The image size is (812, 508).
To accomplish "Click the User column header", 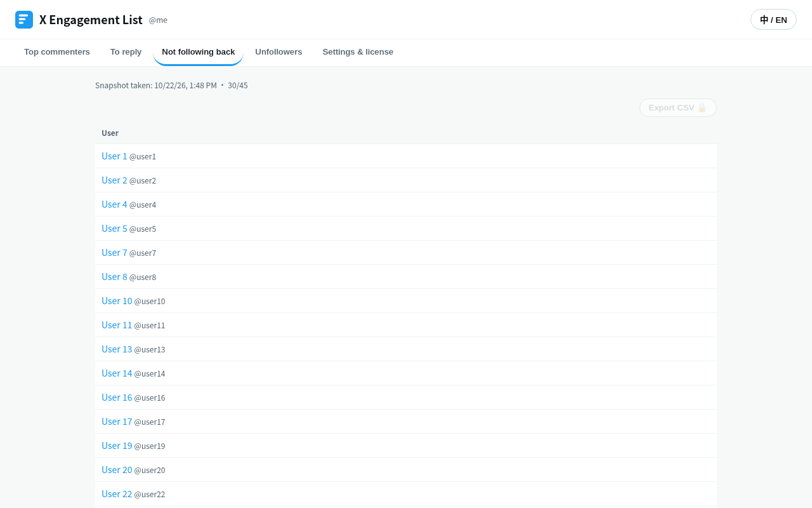I will click(110, 133).
